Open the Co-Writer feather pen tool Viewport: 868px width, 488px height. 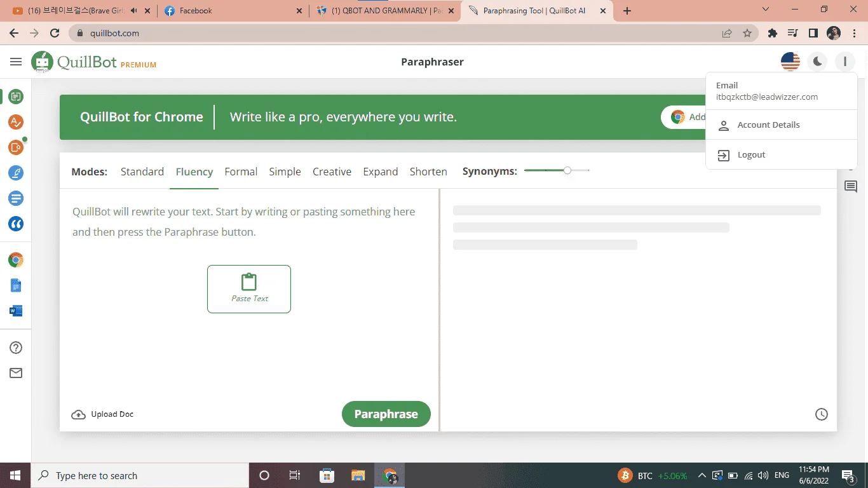[16, 173]
